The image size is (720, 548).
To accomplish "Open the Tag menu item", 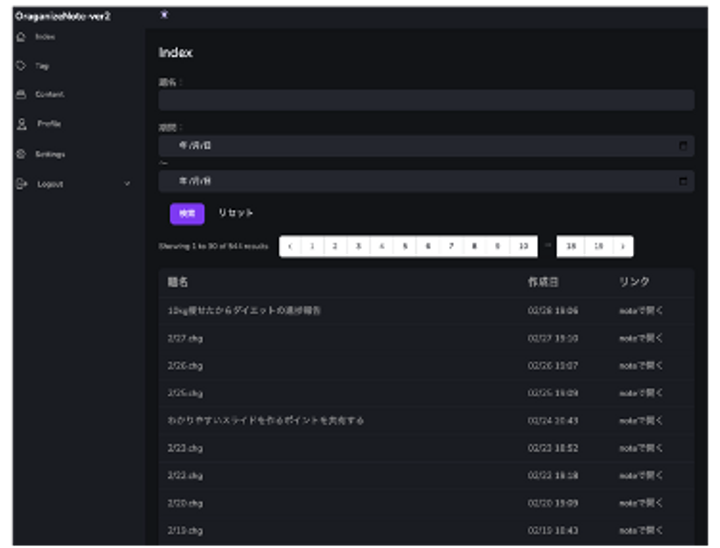I will point(42,66).
